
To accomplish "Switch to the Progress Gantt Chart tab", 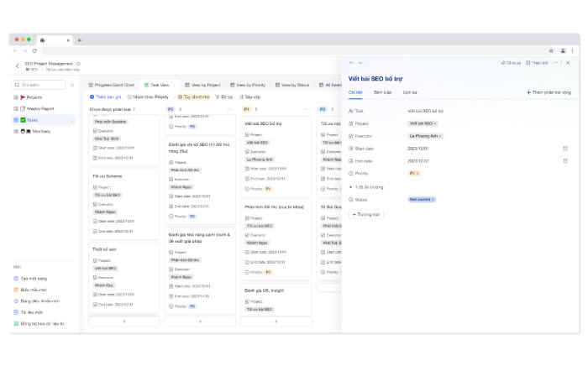I will [112, 85].
